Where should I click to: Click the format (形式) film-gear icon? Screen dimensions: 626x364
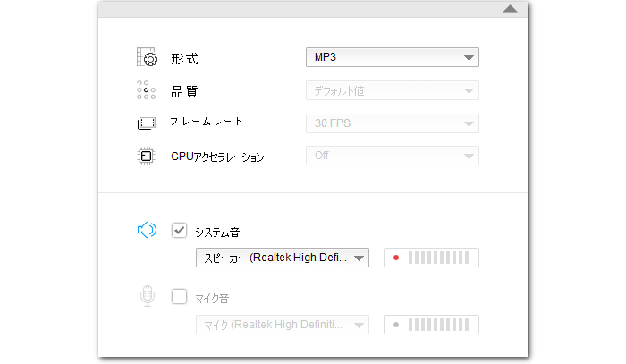tap(147, 59)
